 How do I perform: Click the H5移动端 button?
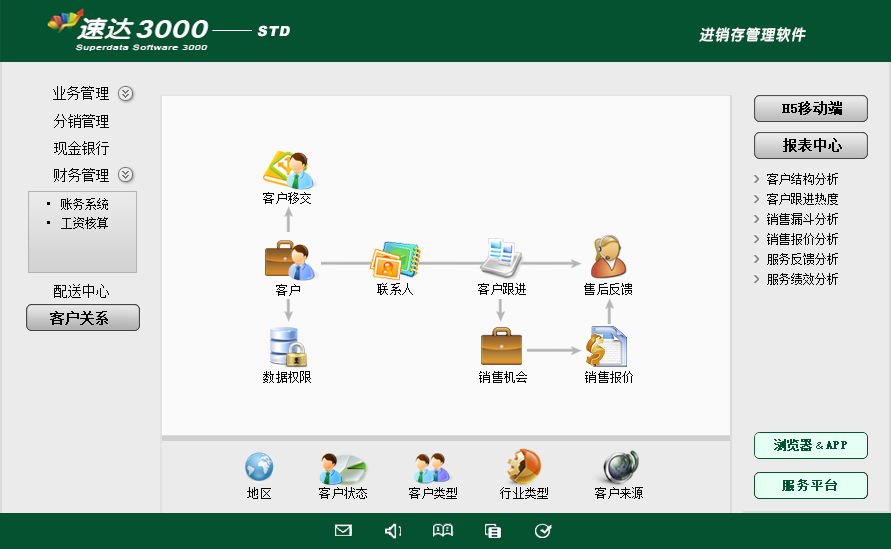pos(811,109)
